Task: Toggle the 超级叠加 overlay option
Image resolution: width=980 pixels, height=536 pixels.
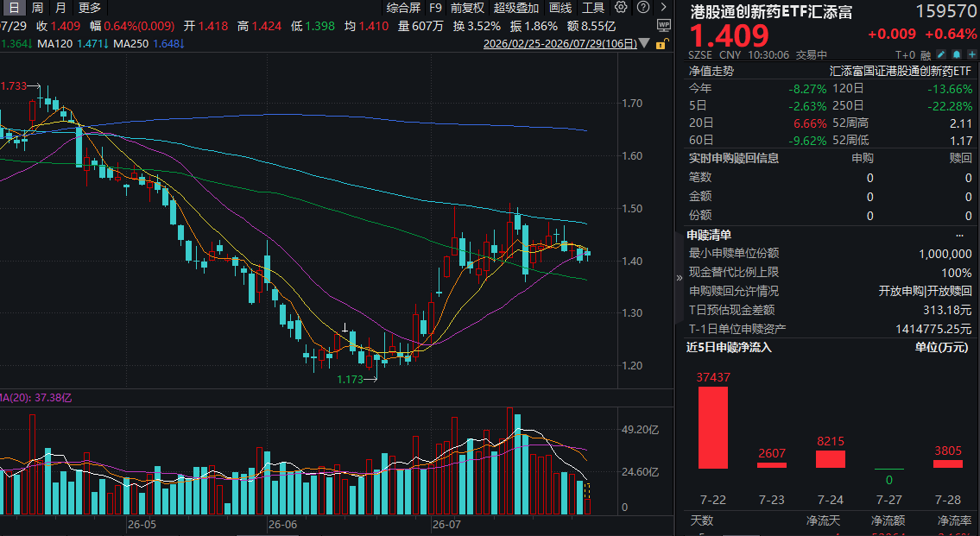Action: pyautogui.click(x=515, y=8)
